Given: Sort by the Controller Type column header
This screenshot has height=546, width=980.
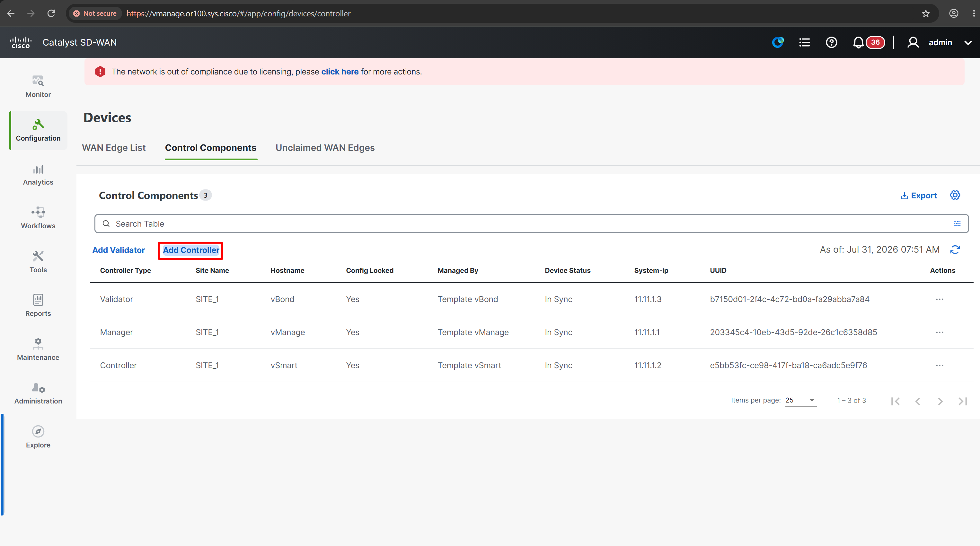Looking at the screenshot, I should 126,270.
